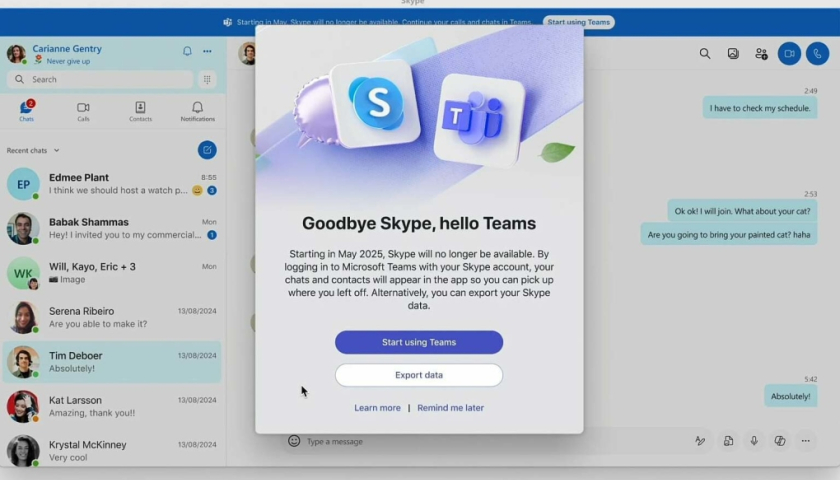
Task: Open the dial pad next to Search
Action: tap(207, 79)
